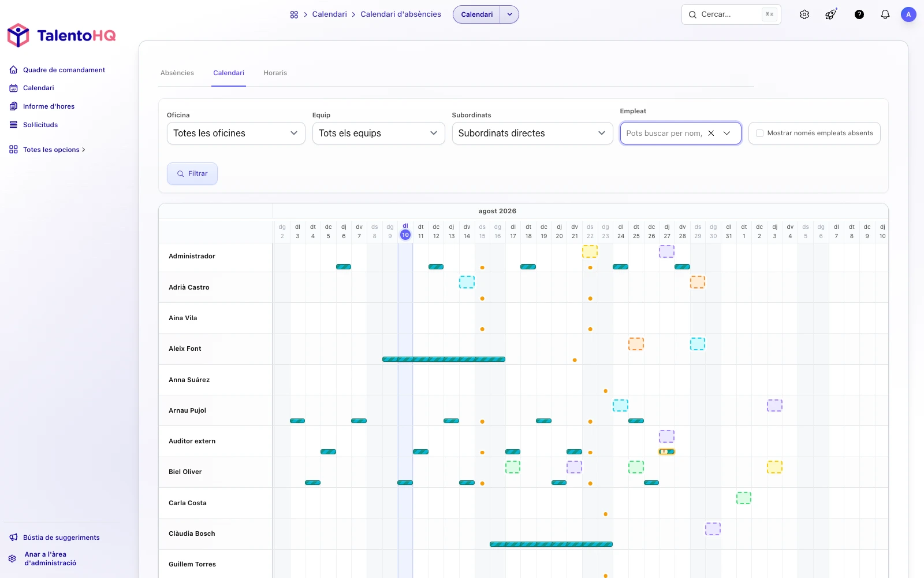
Task: Select employee row Aina Vila
Action: pos(182,318)
